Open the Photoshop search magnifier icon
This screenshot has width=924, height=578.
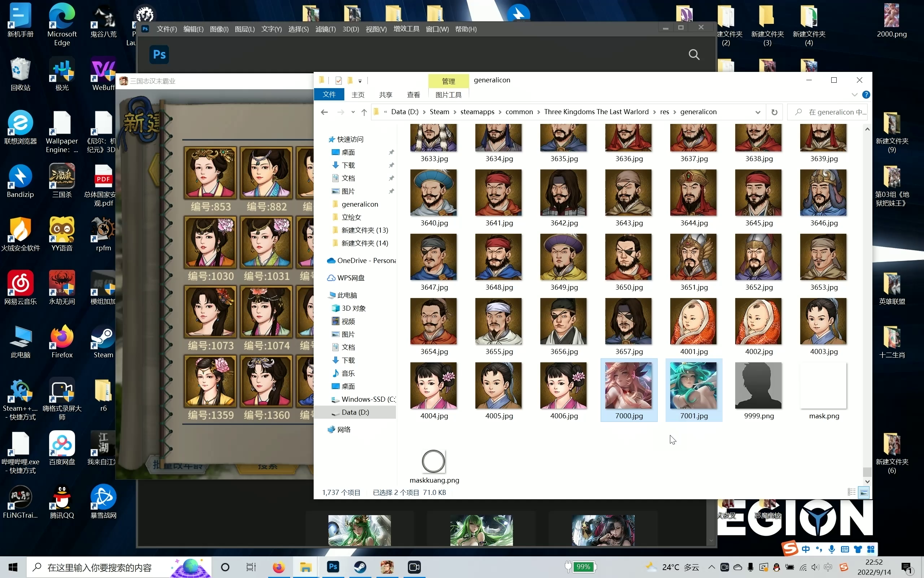click(694, 55)
